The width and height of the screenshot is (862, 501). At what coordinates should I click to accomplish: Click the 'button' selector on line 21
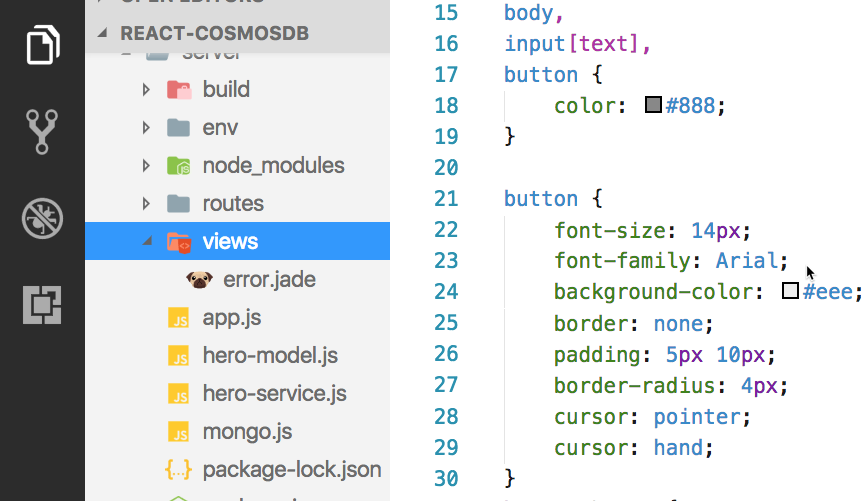(541, 199)
